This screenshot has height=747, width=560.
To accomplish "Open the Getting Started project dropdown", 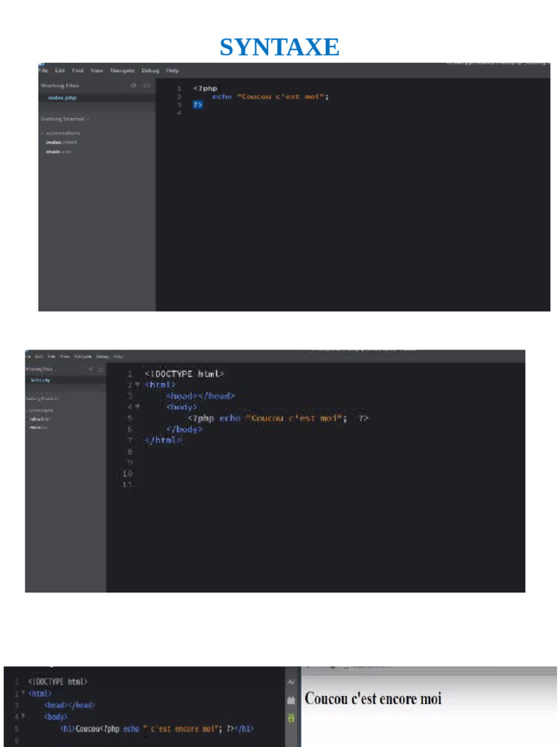I will (x=65, y=119).
